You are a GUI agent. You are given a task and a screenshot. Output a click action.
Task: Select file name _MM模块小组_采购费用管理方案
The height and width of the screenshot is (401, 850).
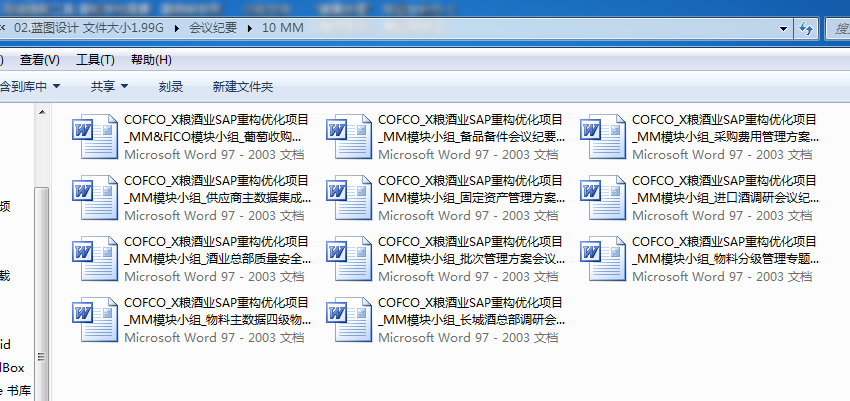[x=725, y=137]
